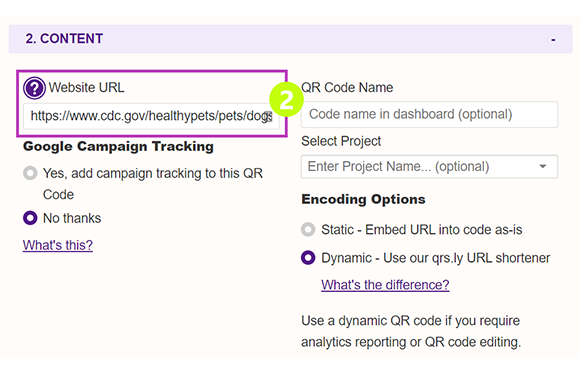
Task: Click into the Website URL text field
Action: [x=151, y=116]
